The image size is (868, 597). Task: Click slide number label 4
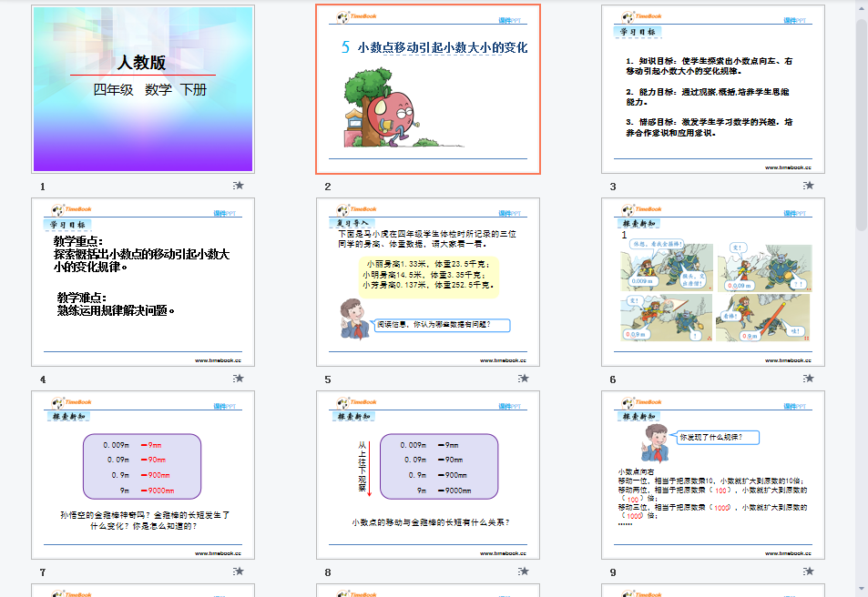[43, 379]
